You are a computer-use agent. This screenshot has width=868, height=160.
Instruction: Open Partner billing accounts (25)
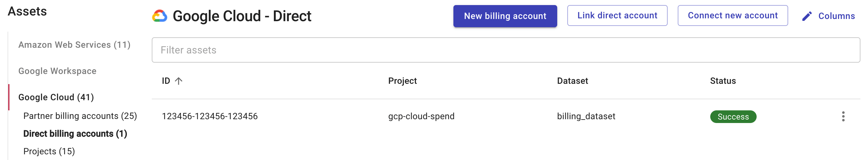[80, 116]
